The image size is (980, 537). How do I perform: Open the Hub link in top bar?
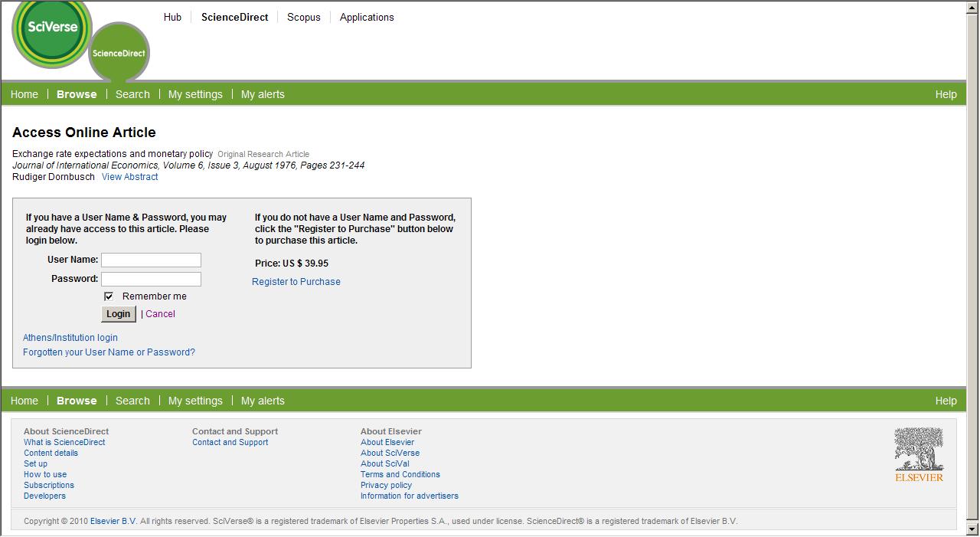[x=172, y=17]
